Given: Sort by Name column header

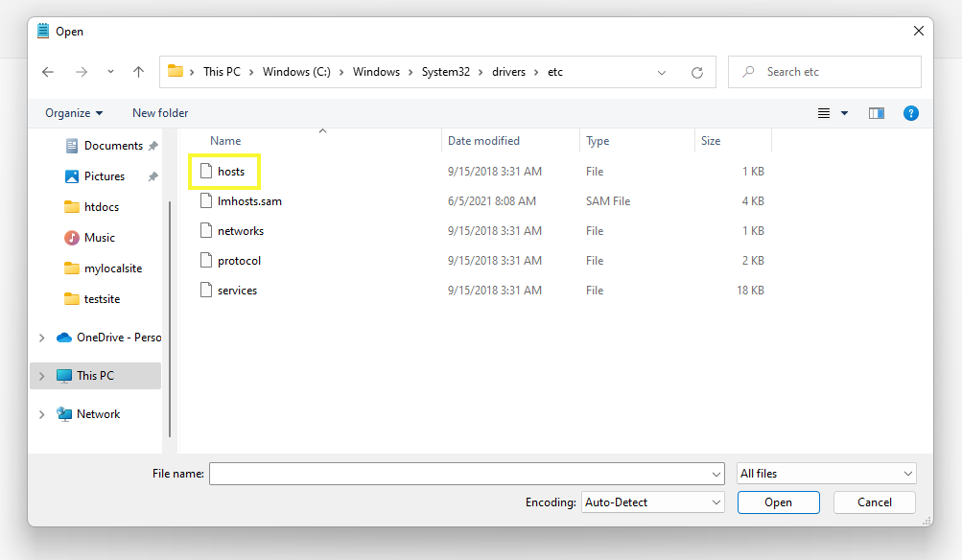Looking at the screenshot, I should click(x=225, y=140).
